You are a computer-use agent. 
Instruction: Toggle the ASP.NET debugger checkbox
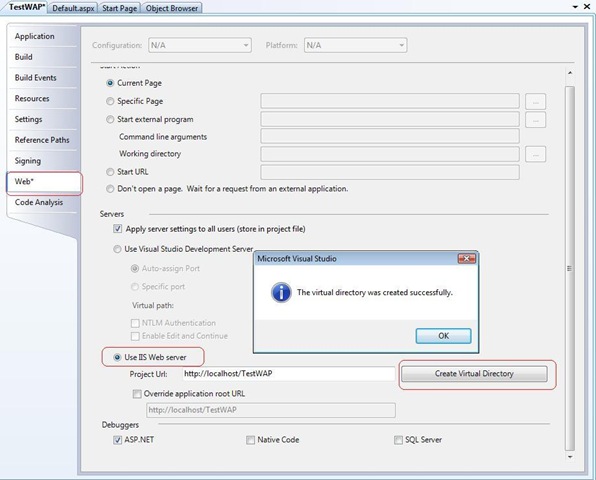117,440
